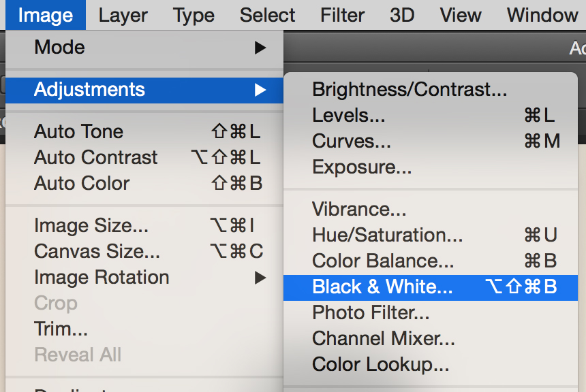
Task: Open the View menu
Action: pyautogui.click(x=461, y=15)
